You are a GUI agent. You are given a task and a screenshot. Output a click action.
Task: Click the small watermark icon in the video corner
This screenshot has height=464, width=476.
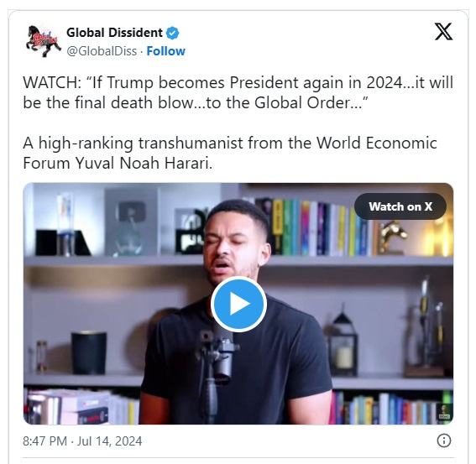tap(444, 412)
